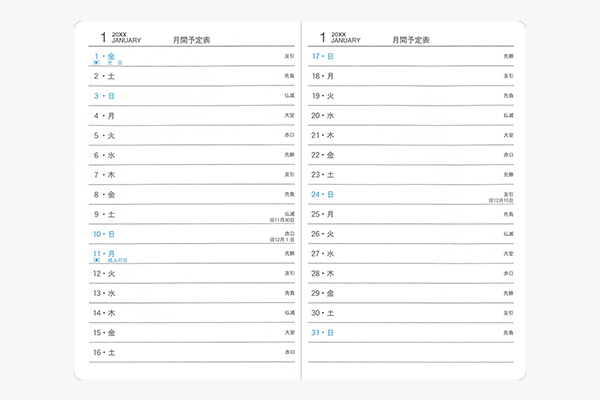Click the last date 31・日
Viewport: 600px width, 400px height.
(x=323, y=332)
